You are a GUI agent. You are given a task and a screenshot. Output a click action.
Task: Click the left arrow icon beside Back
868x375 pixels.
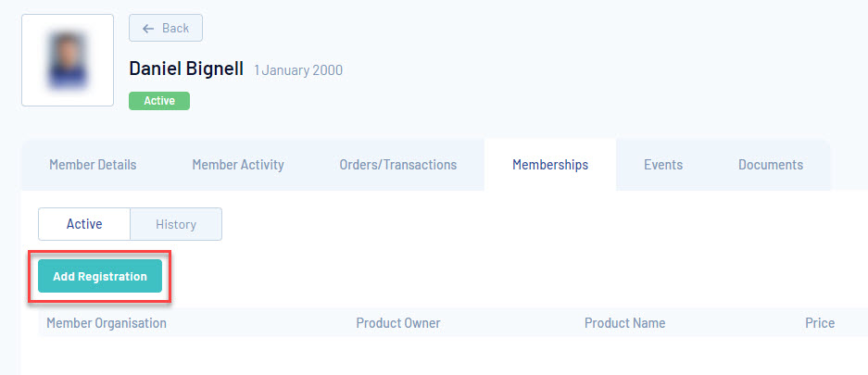tap(148, 28)
